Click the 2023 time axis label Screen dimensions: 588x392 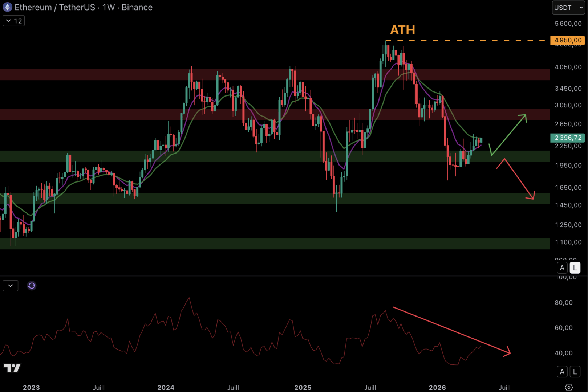[x=31, y=387]
